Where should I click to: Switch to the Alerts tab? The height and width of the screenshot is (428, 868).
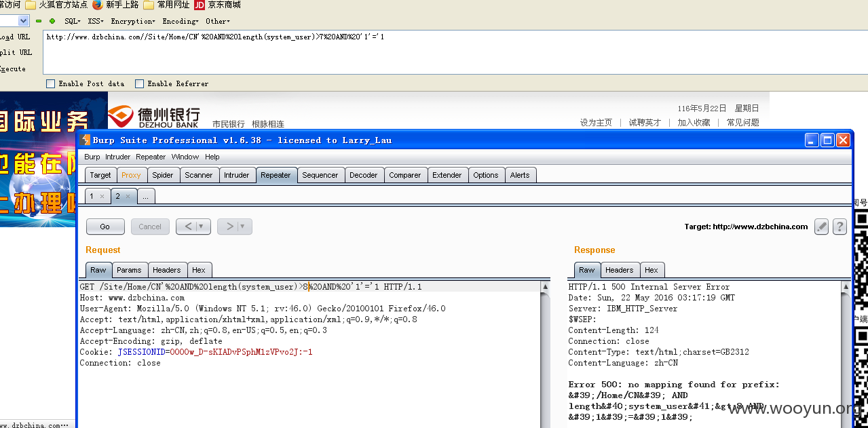point(520,175)
